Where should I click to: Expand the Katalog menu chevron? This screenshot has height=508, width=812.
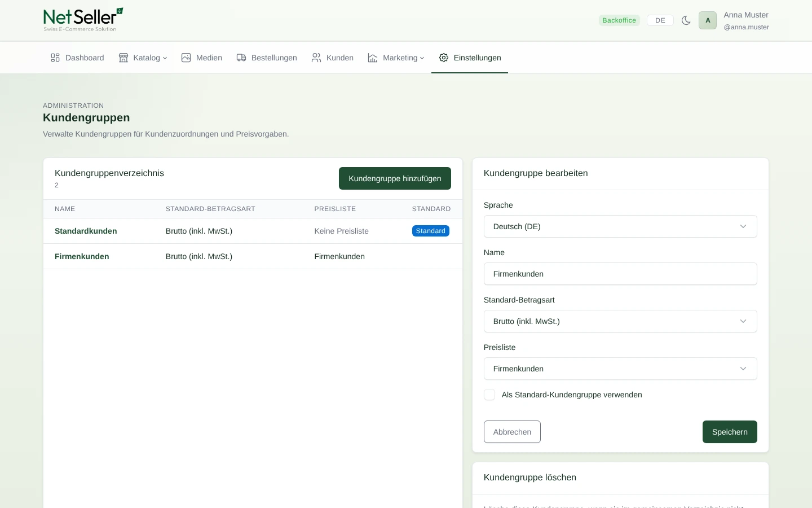(165, 58)
